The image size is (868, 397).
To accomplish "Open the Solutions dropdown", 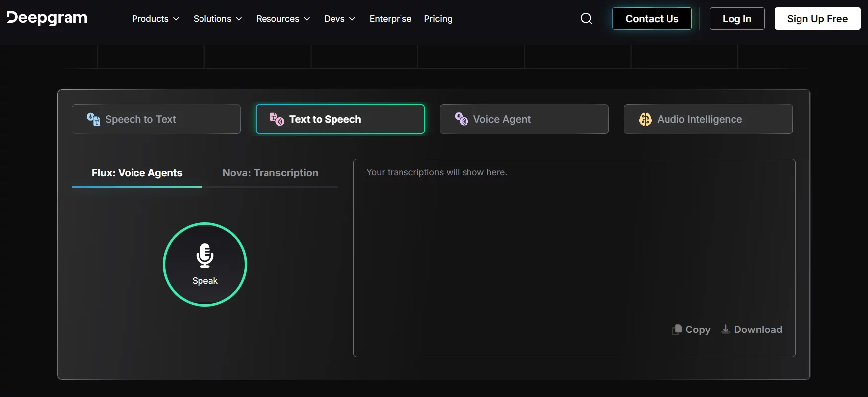I will point(217,19).
